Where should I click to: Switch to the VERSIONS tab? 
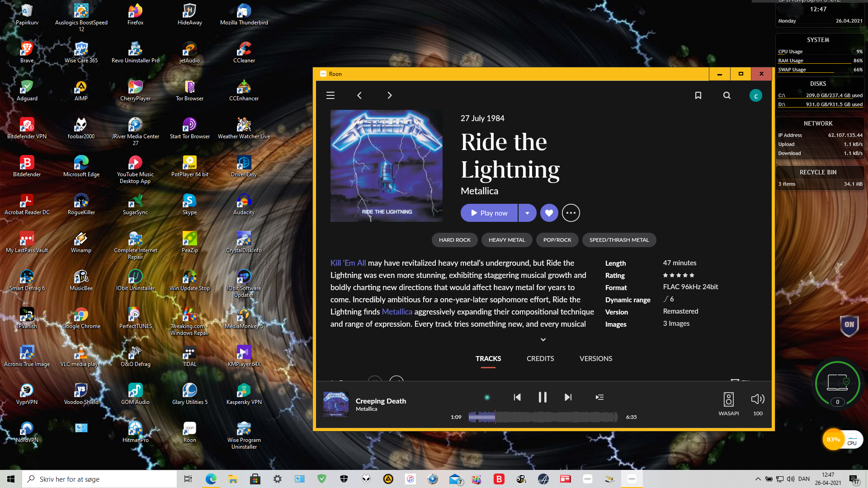596,358
